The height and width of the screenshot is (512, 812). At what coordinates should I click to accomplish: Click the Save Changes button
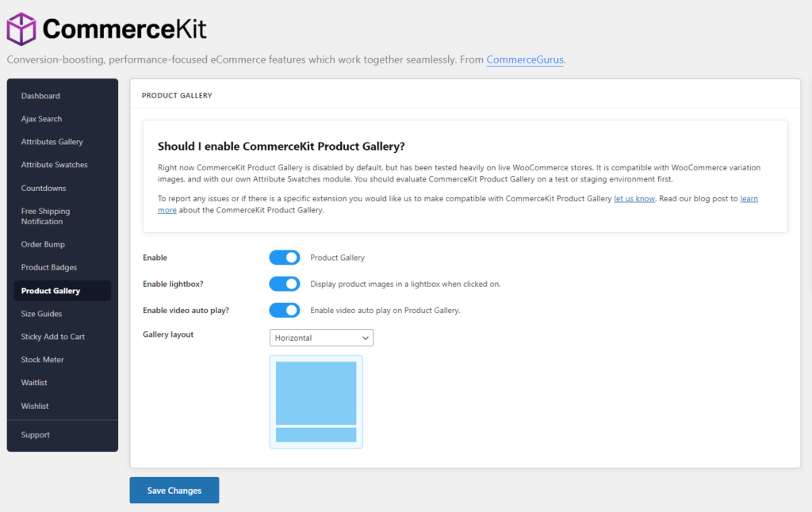[x=174, y=490]
